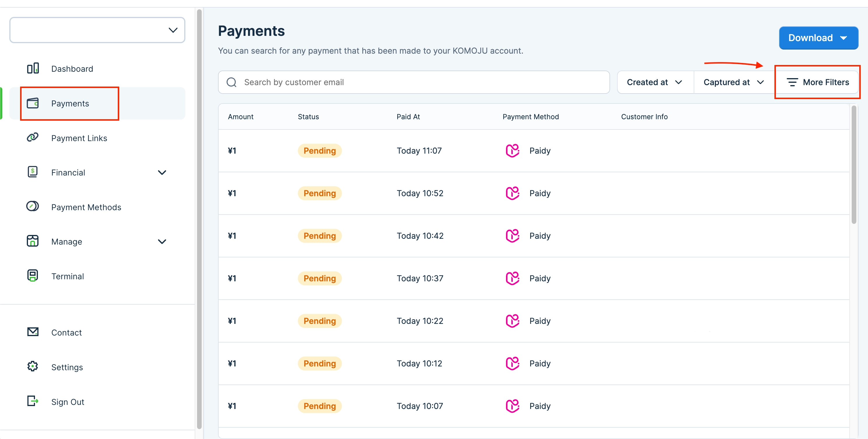Click Paidy logo in the 10:52 row
Image resolution: width=868 pixels, height=439 pixels.
512,193
